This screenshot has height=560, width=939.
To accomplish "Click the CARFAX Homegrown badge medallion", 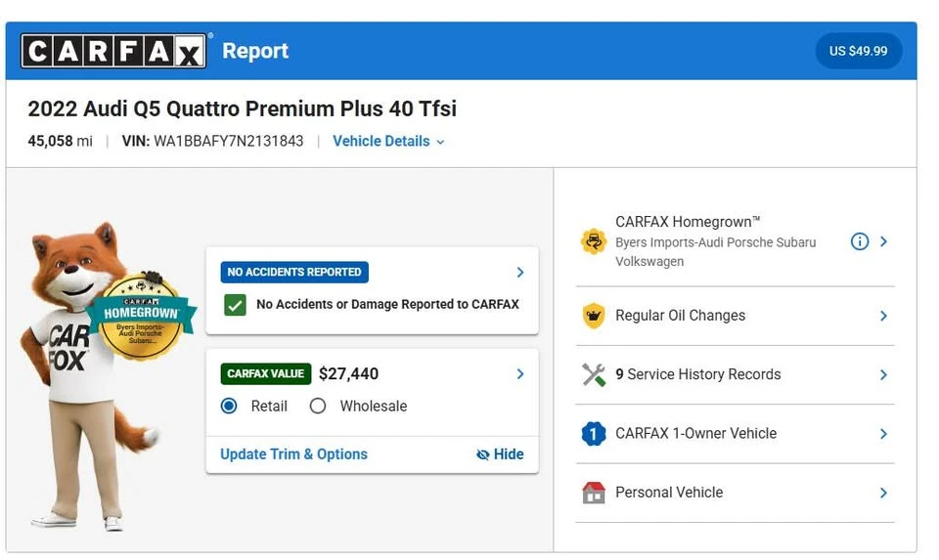I will point(141,317).
